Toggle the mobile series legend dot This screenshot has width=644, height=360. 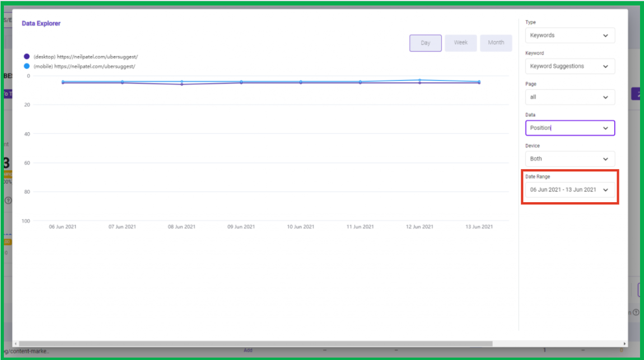[x=27, y=66]
